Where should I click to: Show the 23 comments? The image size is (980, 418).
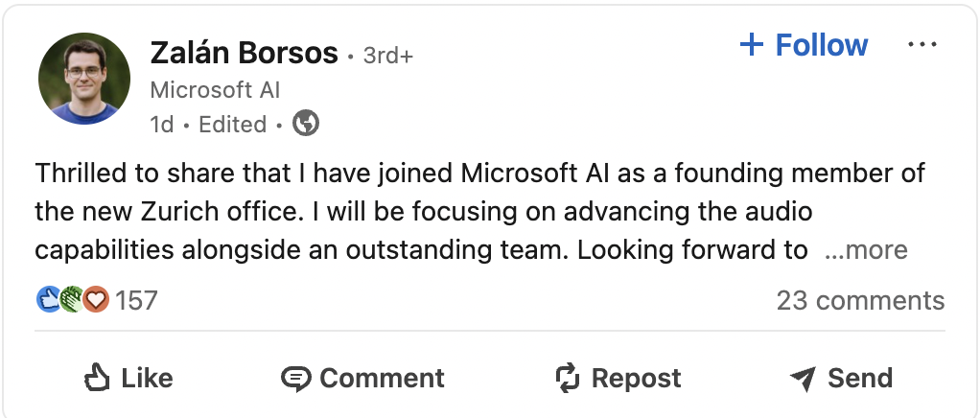coord(860,300)
